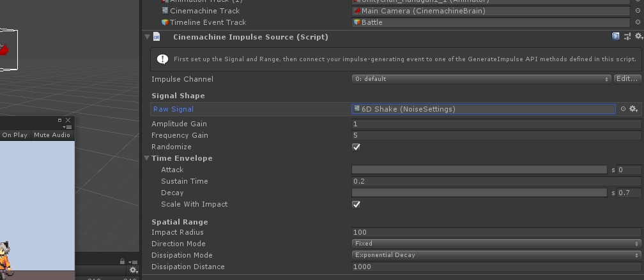The image size is (644, 280).
Task: Click the pixel character sprite in Game view
Action: [6, 260]
